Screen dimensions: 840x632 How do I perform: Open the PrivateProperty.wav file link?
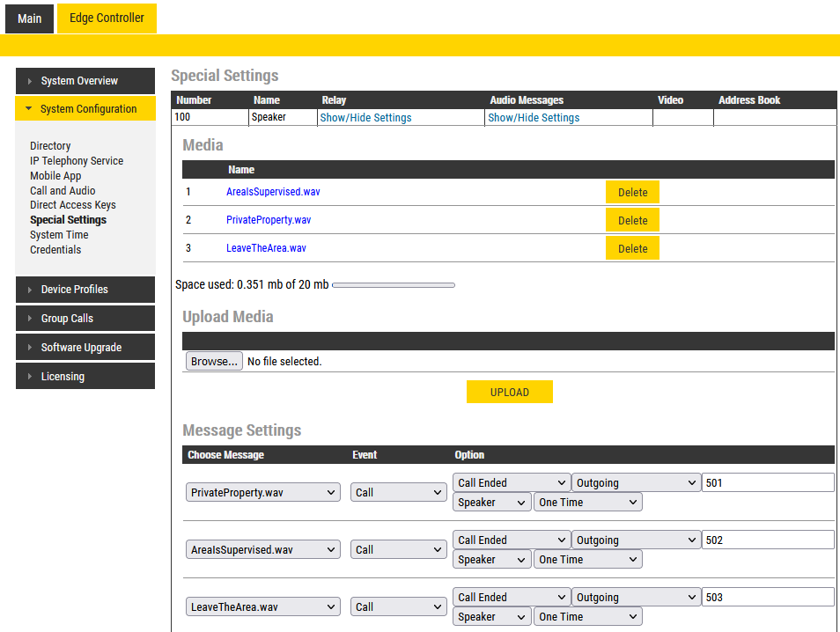tap(269, 220)
